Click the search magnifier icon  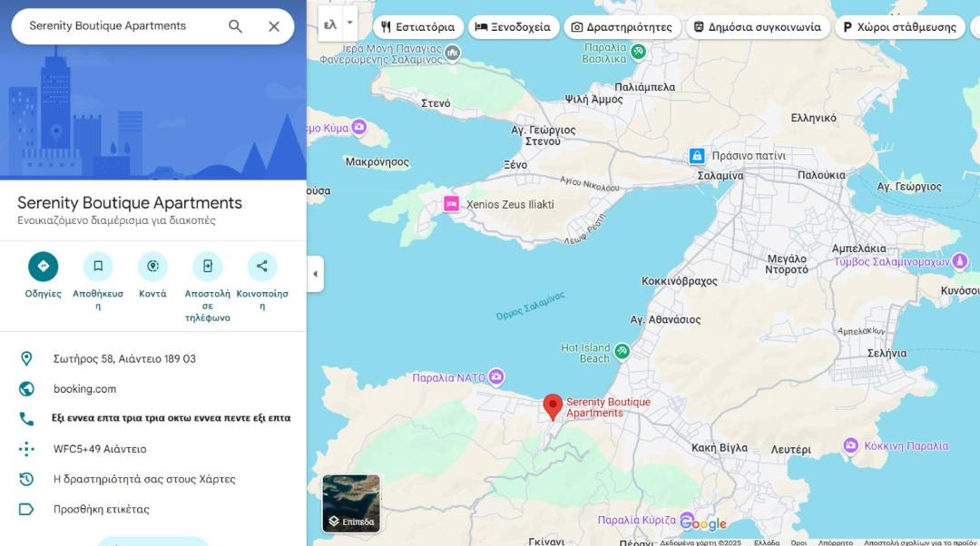click(235, 26)
